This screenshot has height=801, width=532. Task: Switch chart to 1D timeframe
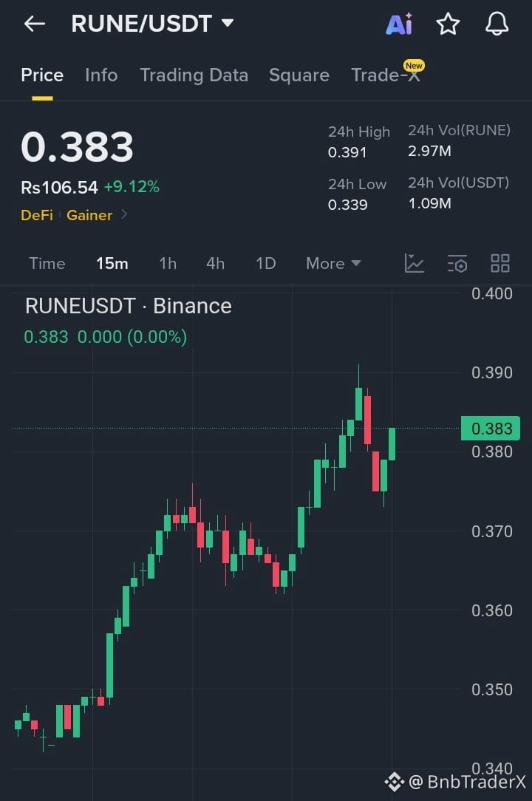click(x=266, y=264)
